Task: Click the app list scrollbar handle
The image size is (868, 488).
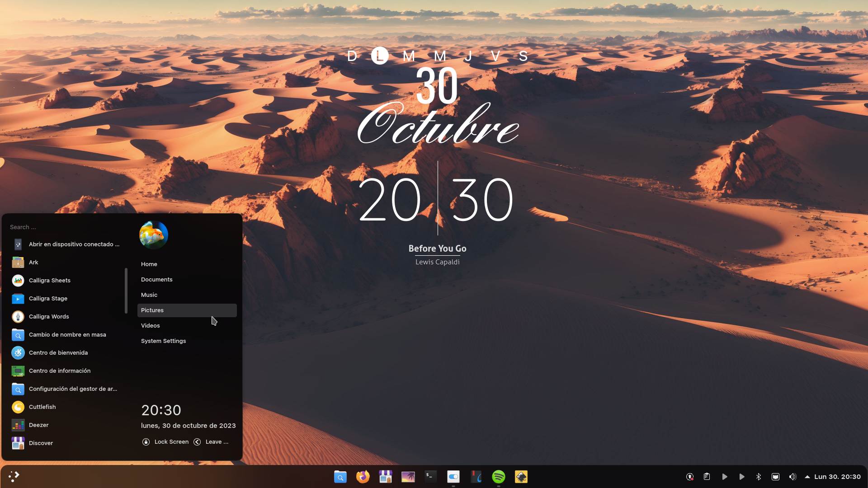Action: (x=126, y=291)
